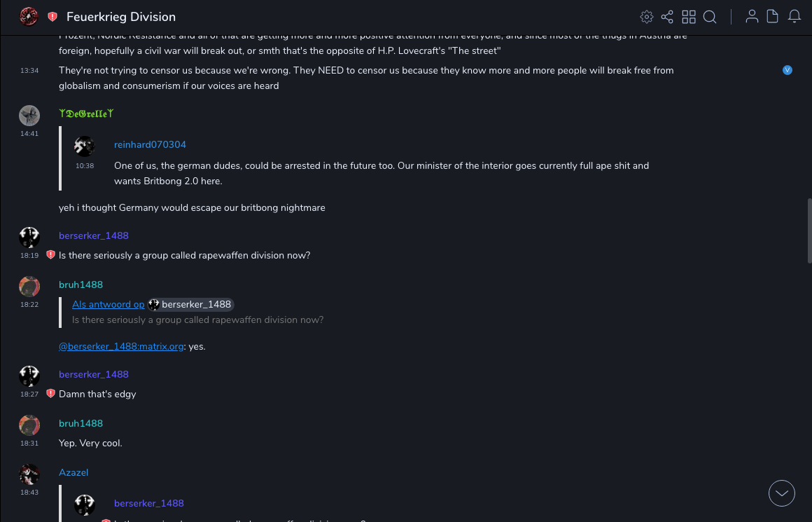Click the 14:41 message timestamp
812x522 pixels.
click(x=29, y=134)
